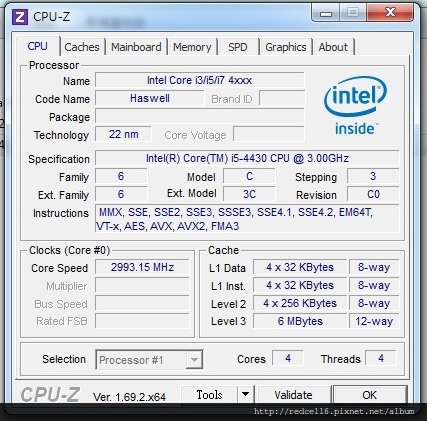This screenshot has height=421, width=427.
Task: Click the L1 Inst. 4 x 32 KBytes value
Action: [300, 286]
